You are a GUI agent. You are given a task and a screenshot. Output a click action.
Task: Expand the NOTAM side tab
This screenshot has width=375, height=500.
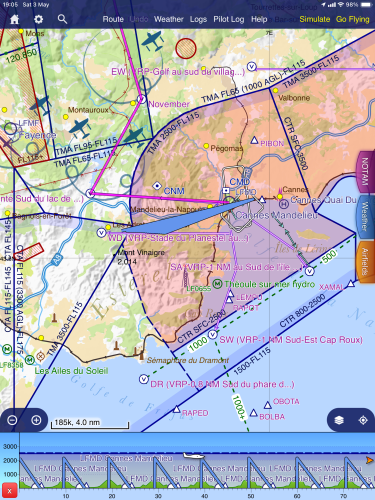(x=365, y=172)
